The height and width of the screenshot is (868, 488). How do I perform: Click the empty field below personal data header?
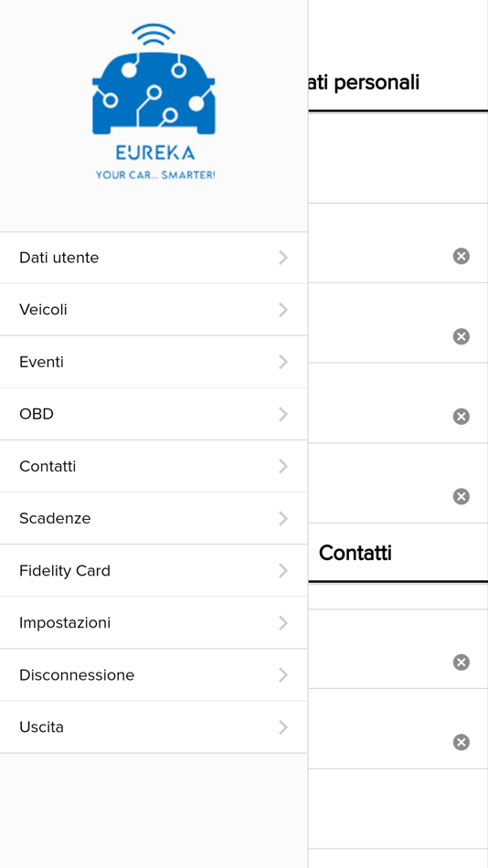398,158
